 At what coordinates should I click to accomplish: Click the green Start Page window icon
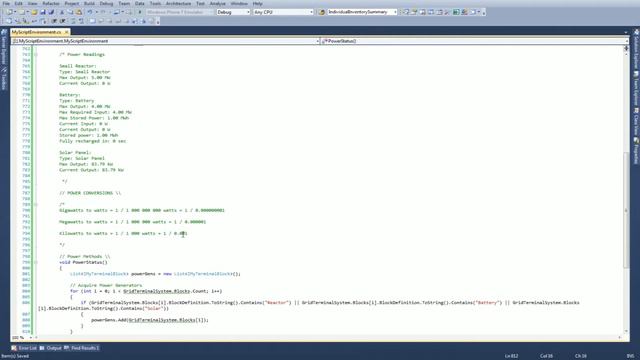(456, 12)
